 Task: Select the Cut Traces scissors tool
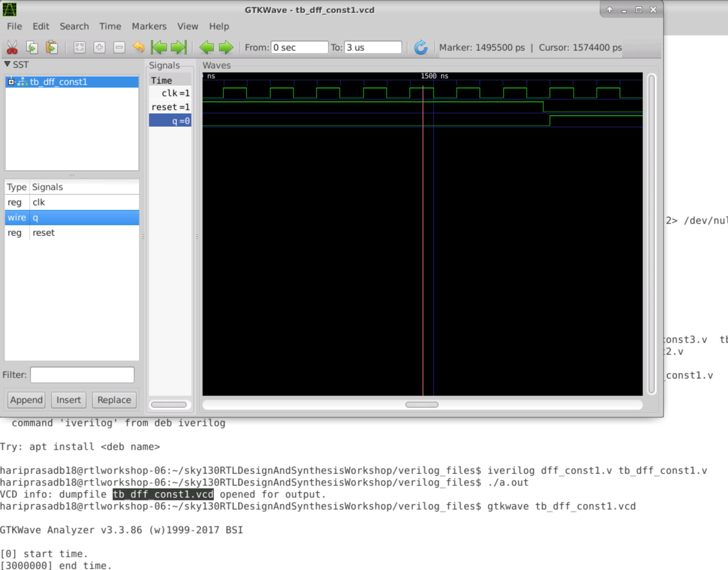(12, 47)
